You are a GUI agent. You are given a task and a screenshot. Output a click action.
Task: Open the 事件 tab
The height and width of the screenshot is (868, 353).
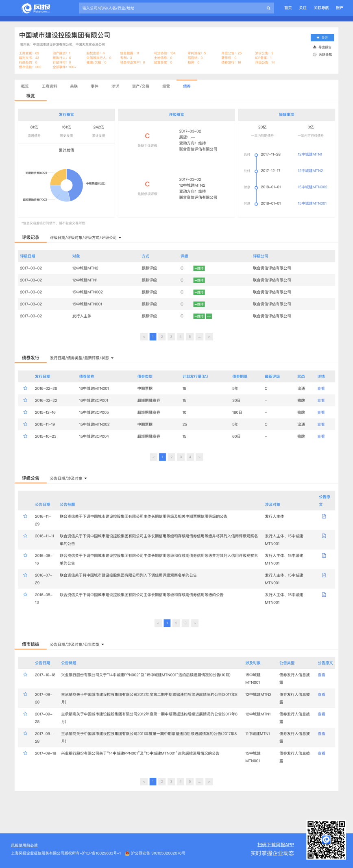pos(94,86)
